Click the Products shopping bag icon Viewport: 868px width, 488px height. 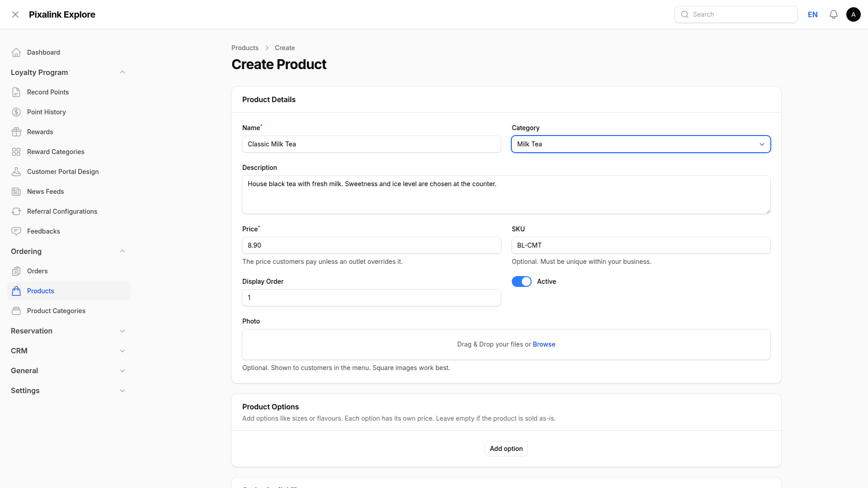pyautogui.click(x=16, y=291)
